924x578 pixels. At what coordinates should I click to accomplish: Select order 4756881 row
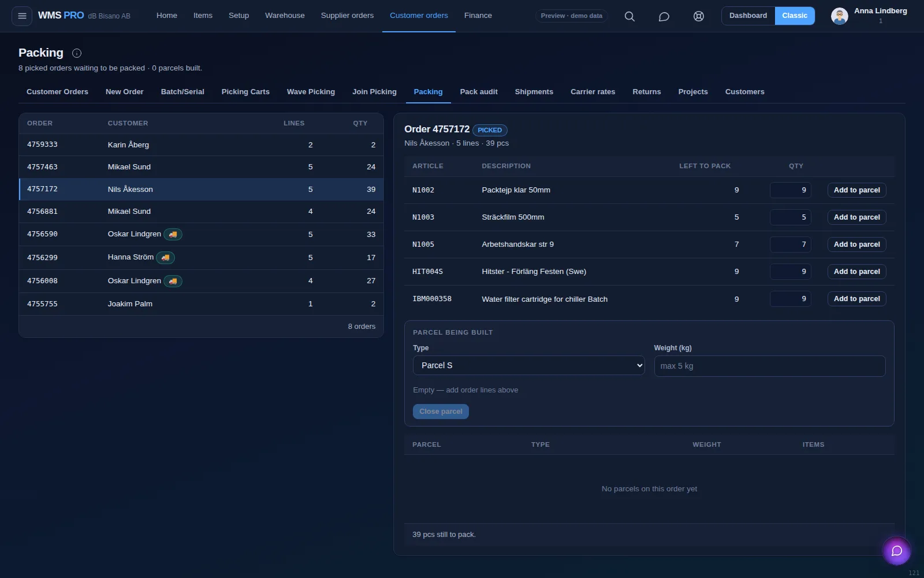[x=201, y=212]
